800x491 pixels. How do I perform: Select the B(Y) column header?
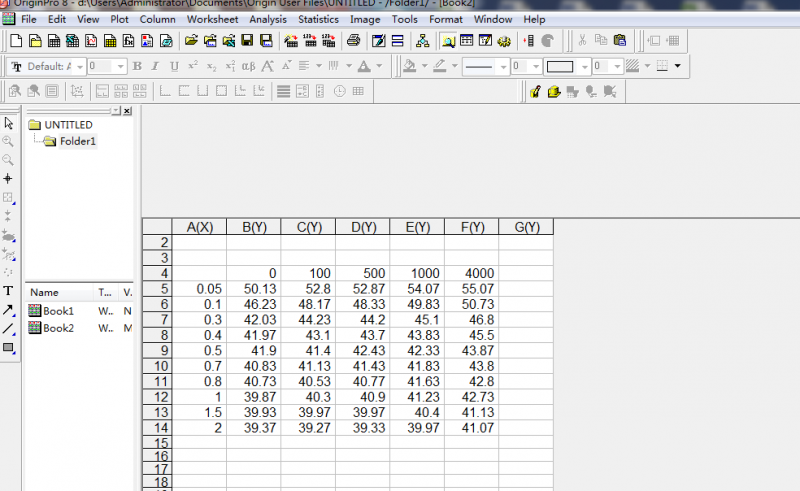click(254, 227)
